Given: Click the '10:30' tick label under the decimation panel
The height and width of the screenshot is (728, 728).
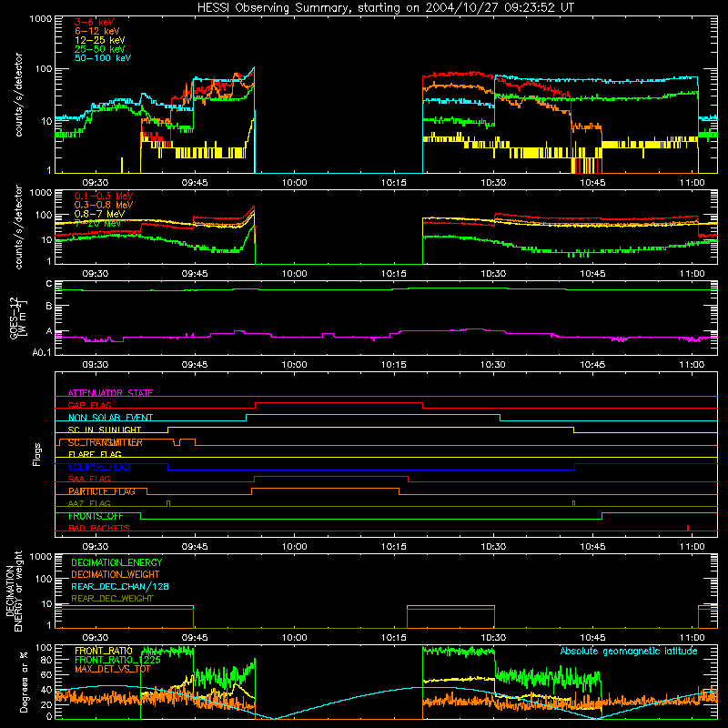Looking at the screenshot, I should coord(493,638).
